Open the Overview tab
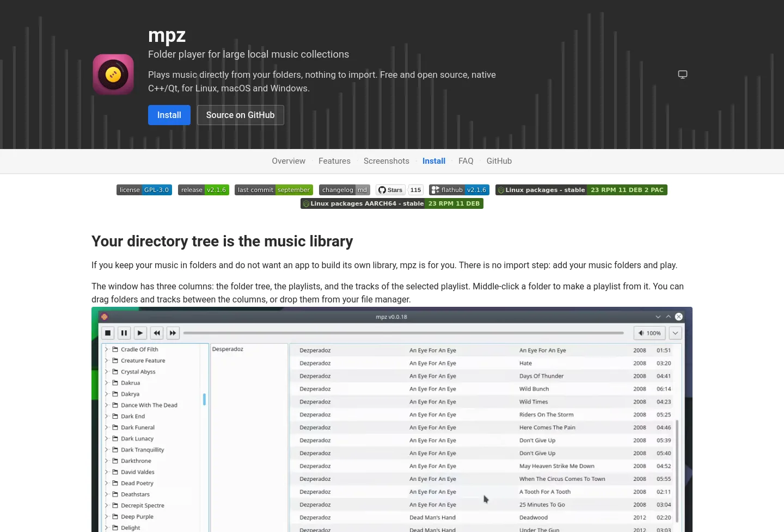The image size is (784, 532). [289, 161]
